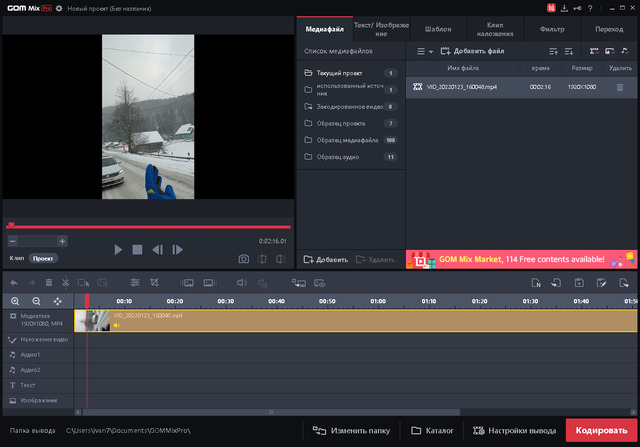This screenshot has width=640, height=447.
Task: Click the red playhead marker on timeline
Action: [x=87, y=301]
